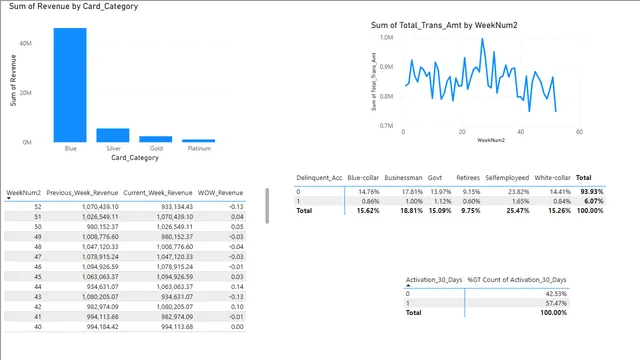Click the value 994,184.42 in week 40 row

coord(102,327)
